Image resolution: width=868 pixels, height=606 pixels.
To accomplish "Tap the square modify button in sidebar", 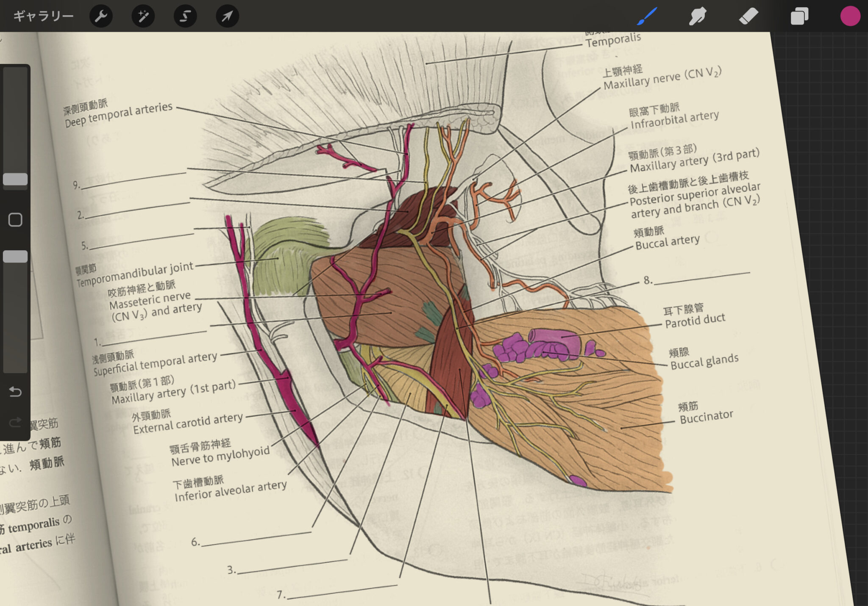I will (x=15, y=220).
